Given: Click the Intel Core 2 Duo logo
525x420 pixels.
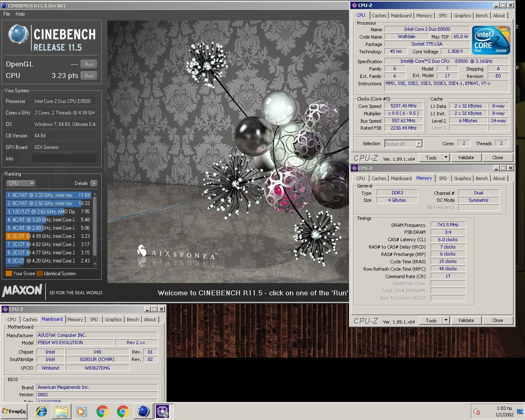Looking at the screenshot, I should [x=491, y=40].
